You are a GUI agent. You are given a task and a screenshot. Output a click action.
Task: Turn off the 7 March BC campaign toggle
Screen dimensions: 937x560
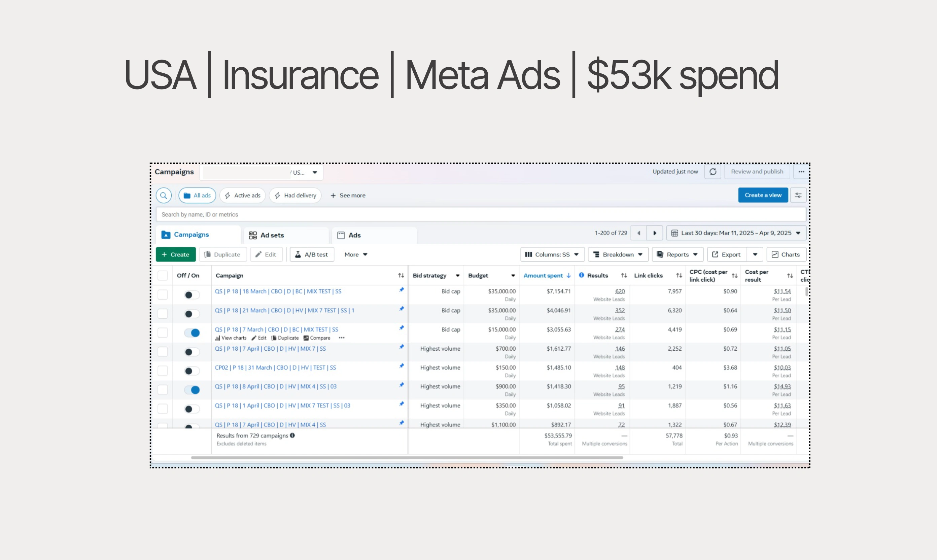pos(192,333)
